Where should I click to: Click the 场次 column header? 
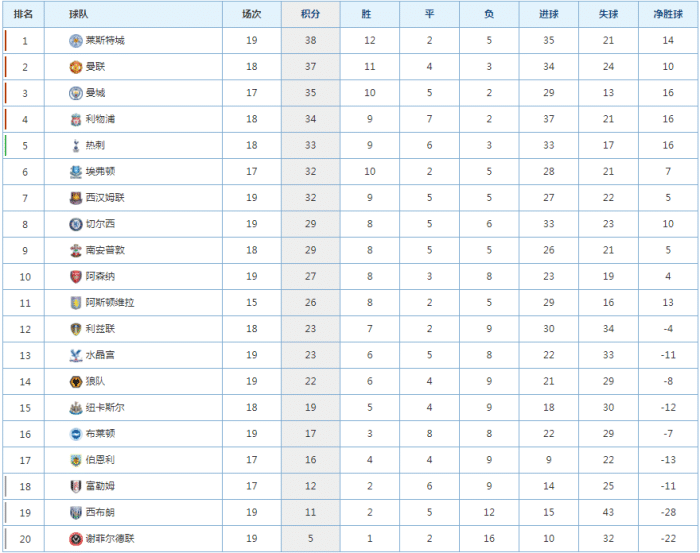251,15
